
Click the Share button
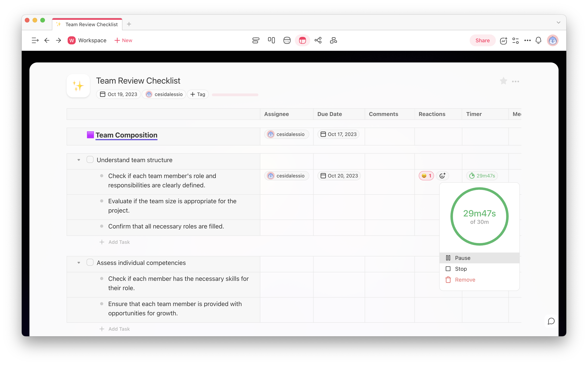(x=482, y=40)
